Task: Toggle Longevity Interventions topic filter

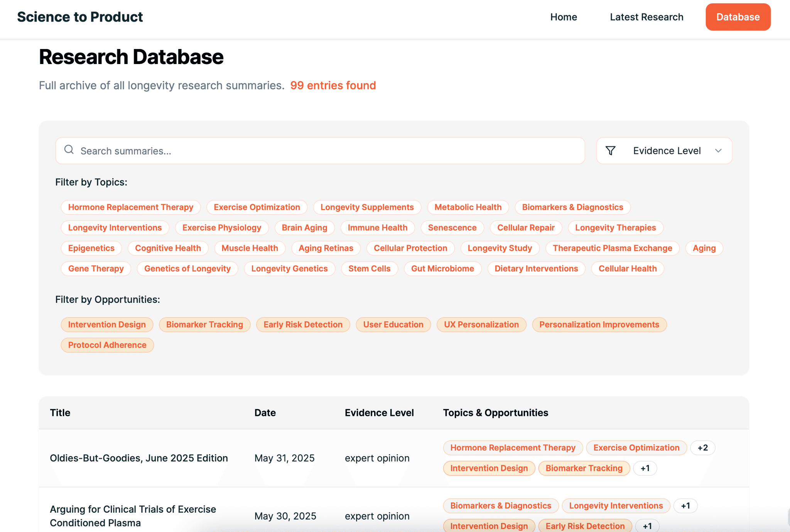Action: click(x=115, y=228)
